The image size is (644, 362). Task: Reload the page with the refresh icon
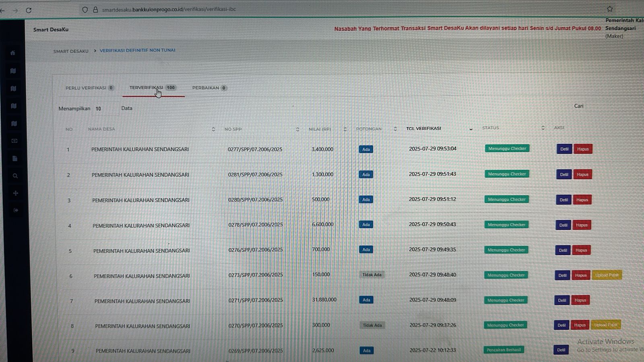point(29,10)
